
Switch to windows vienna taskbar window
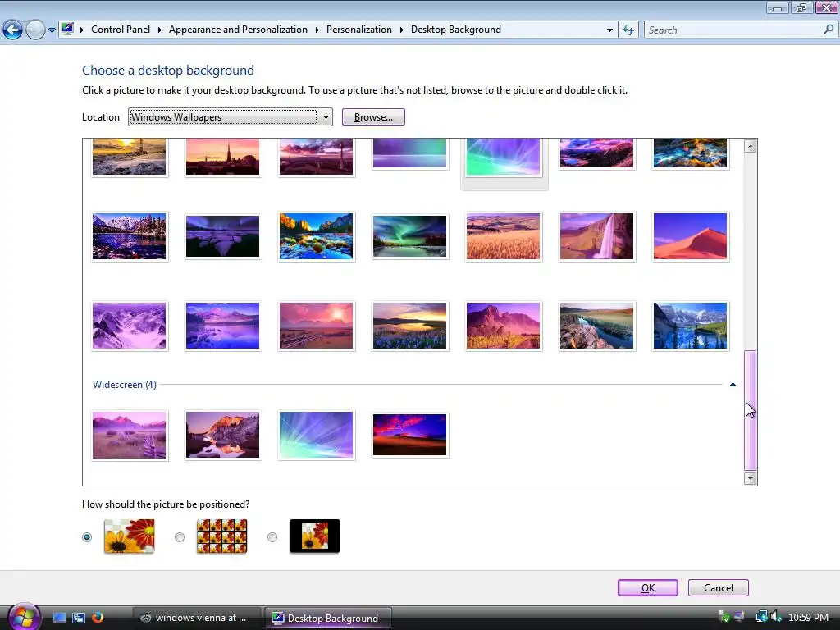(x=196, y=618)
